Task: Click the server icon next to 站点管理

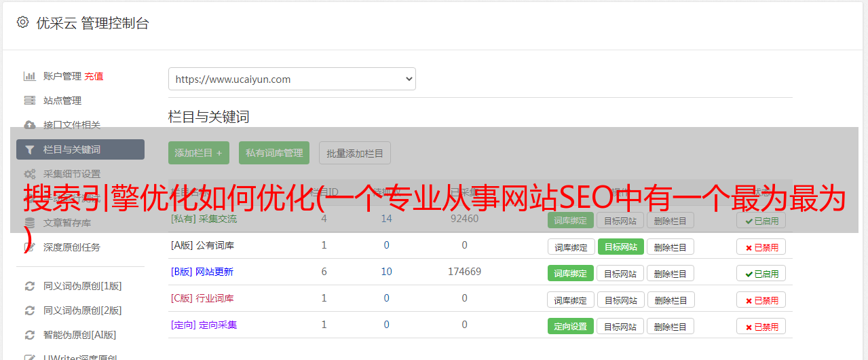Action: [x=29, y=101]
